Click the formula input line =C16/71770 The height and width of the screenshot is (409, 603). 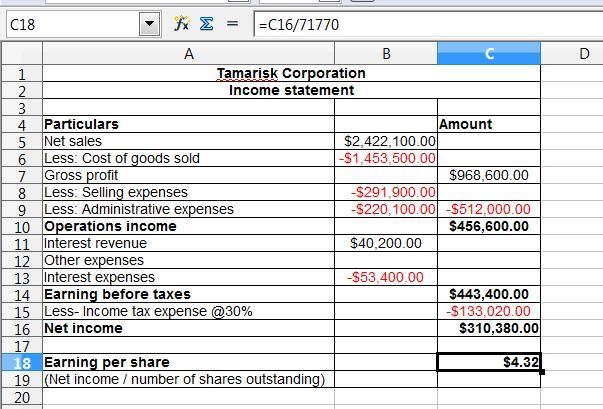428,24
